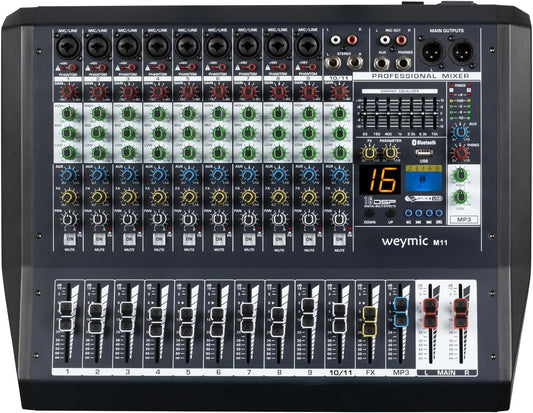
Task: Select channel 10/11 red RCA input jack
Action: point(352,40)
